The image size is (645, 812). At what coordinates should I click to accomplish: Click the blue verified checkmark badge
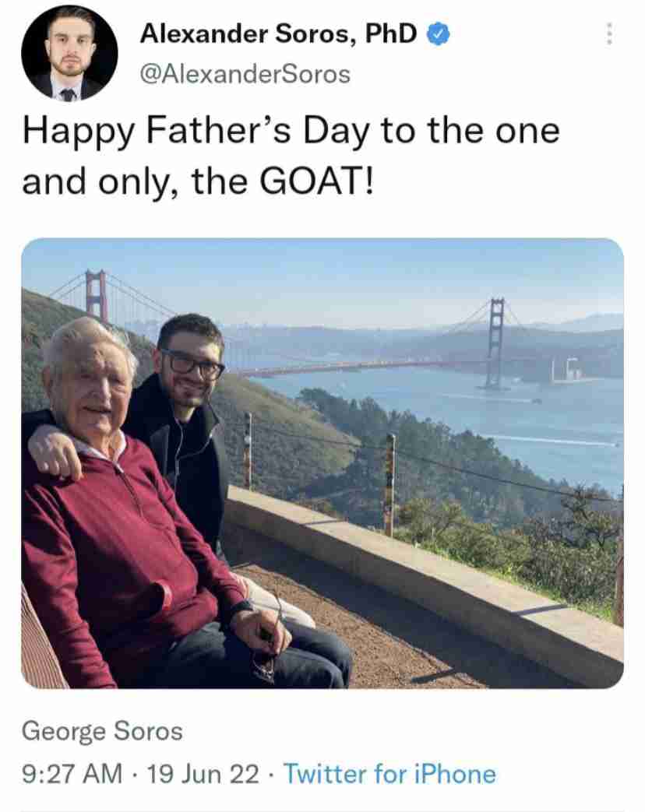pos(438,34)
